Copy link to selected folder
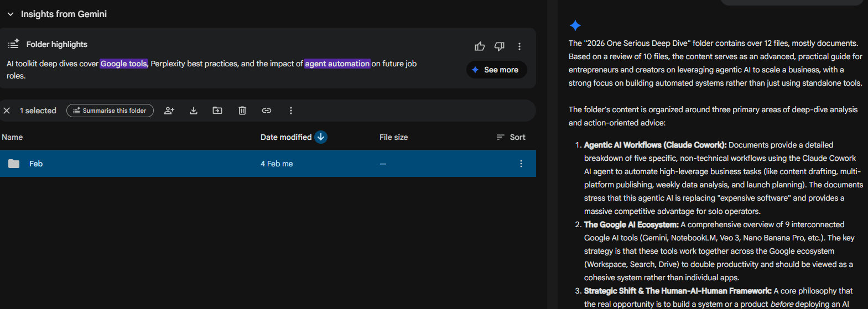This screenshot has height=309, width=868. 266,111
